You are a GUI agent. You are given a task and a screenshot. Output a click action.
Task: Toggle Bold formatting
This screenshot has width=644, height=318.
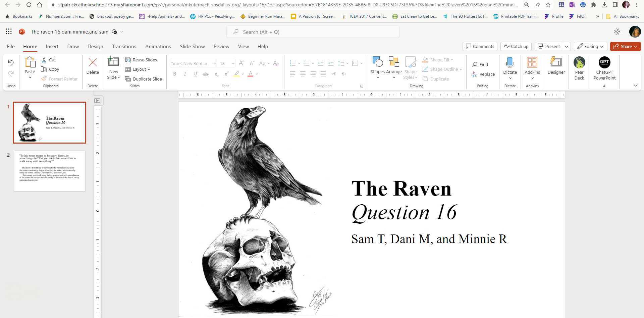(x=174, y=74)
